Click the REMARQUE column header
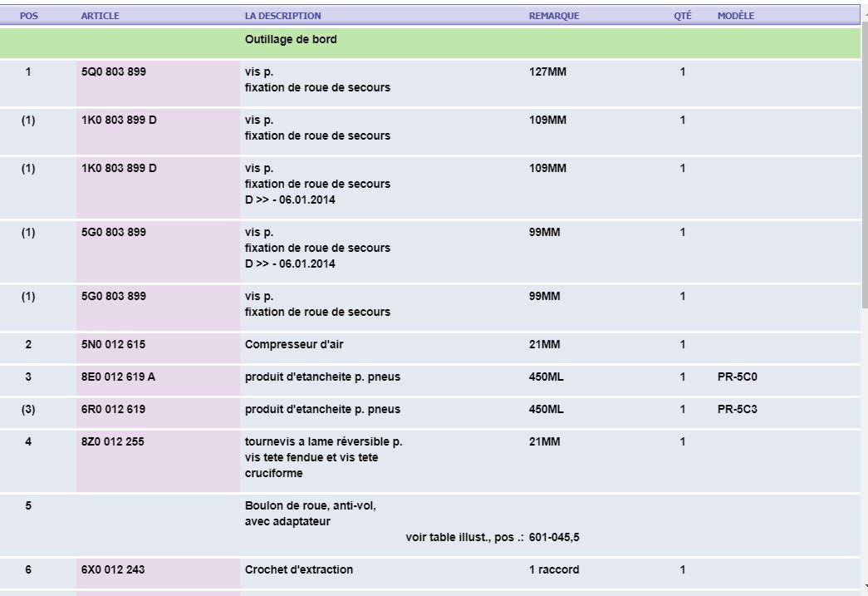 [554, 16]
